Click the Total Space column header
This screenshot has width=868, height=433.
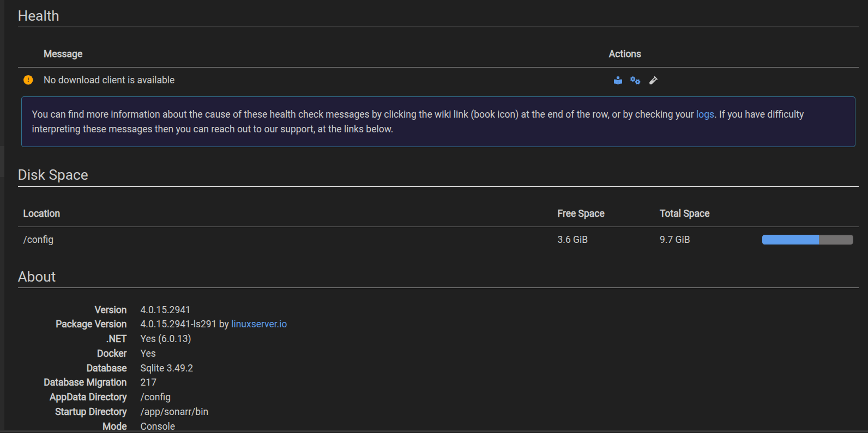(x=684, y=214)
